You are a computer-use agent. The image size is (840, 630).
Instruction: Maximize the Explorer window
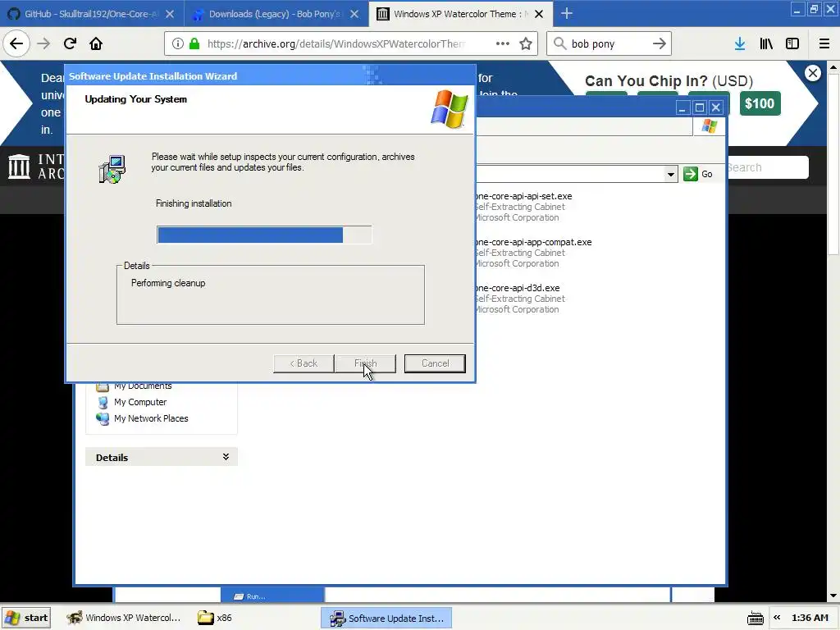(699, 107)
